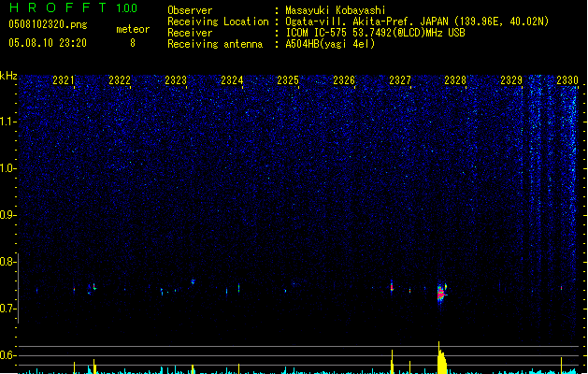Click the observer name Masayuki Kobayashi
588x374 pixels.
point(336,10)
